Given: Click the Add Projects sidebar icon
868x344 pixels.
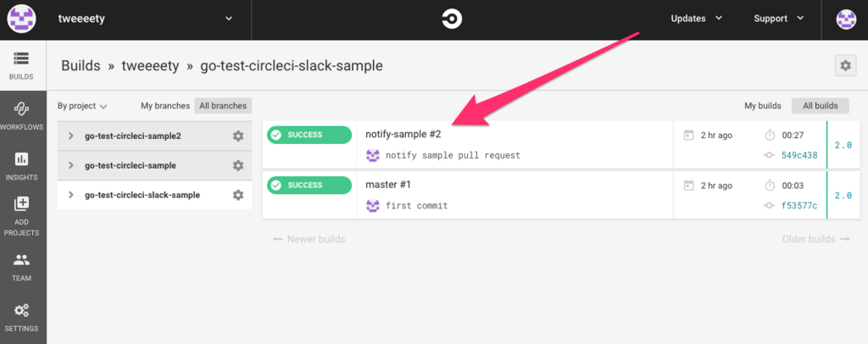Looking at the screenshot, I should (x=22, y=212).
